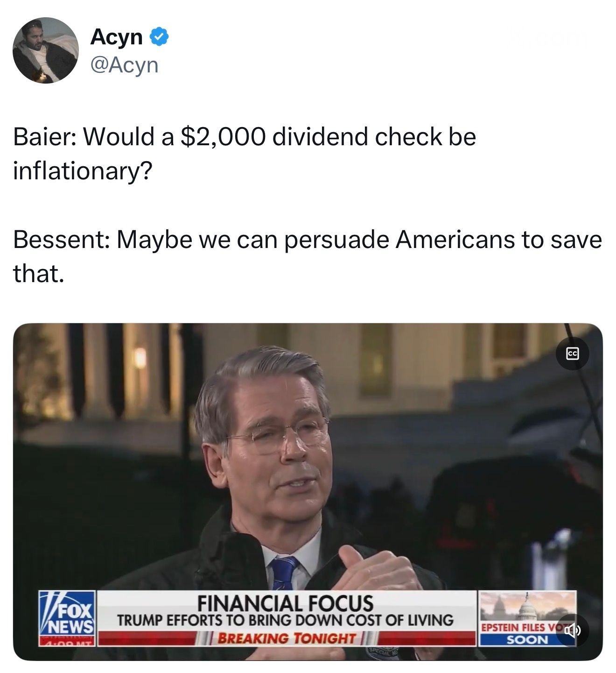Viewport: 616px width, 673px height.
Task: Open the Acyn display name link
Action: (x=117, y=36)
